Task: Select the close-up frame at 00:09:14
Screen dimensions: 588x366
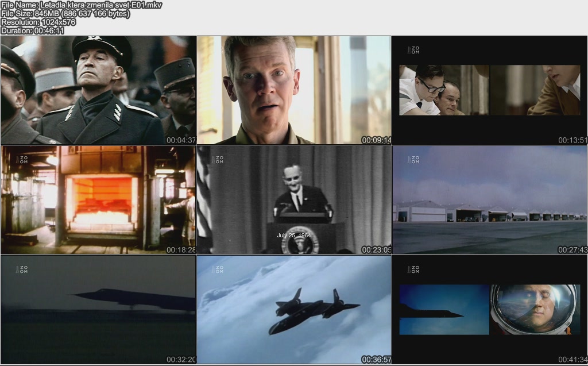Action: (x=294, y=90)
